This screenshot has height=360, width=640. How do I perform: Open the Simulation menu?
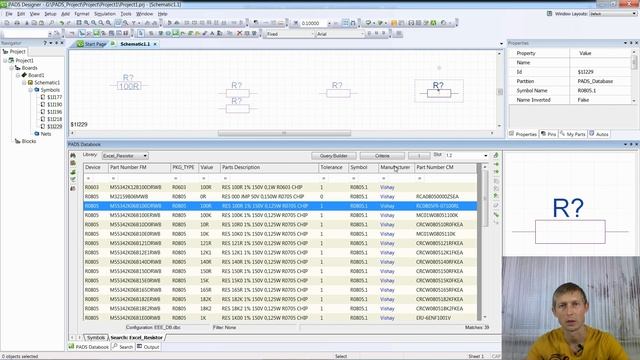click(105, 13)
